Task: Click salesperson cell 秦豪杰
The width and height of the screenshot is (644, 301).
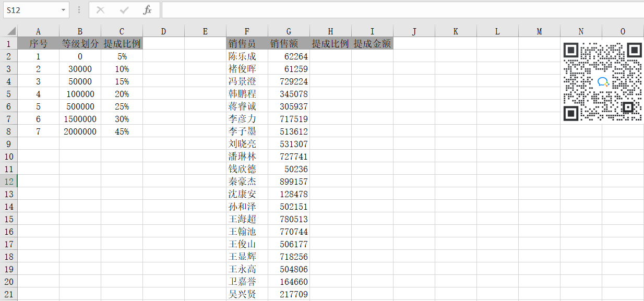Action: pyautogui.click(x=247, y=182)
